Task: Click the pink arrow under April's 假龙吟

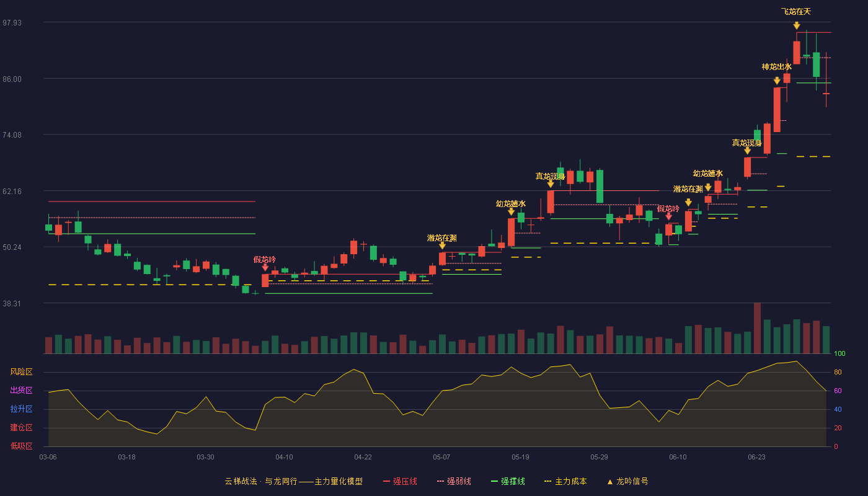Action: pyautogui.click(x=265, y=268)
